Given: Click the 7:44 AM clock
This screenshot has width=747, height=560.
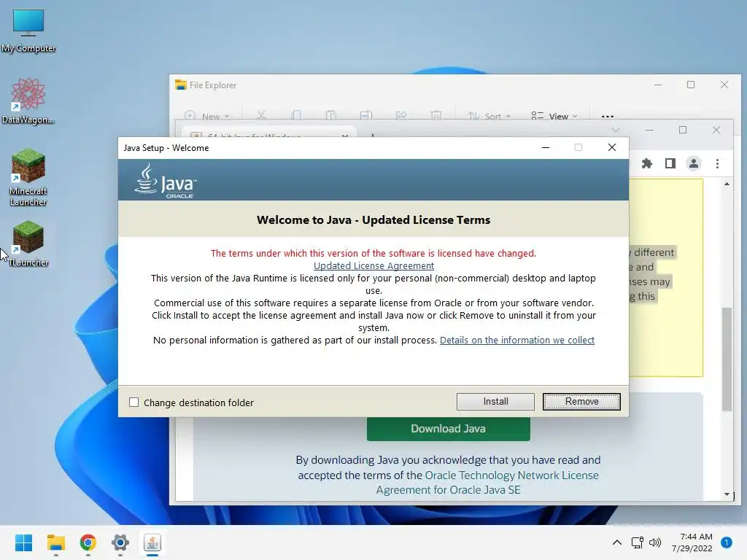Looking at the screenshot, I should pos(696,537).
